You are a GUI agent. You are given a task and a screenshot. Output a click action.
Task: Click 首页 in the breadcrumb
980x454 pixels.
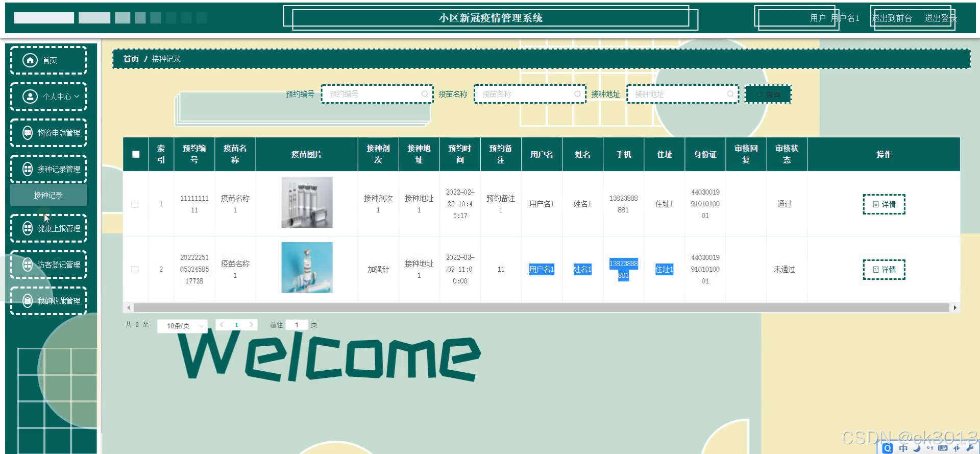[x=131, y=59]
